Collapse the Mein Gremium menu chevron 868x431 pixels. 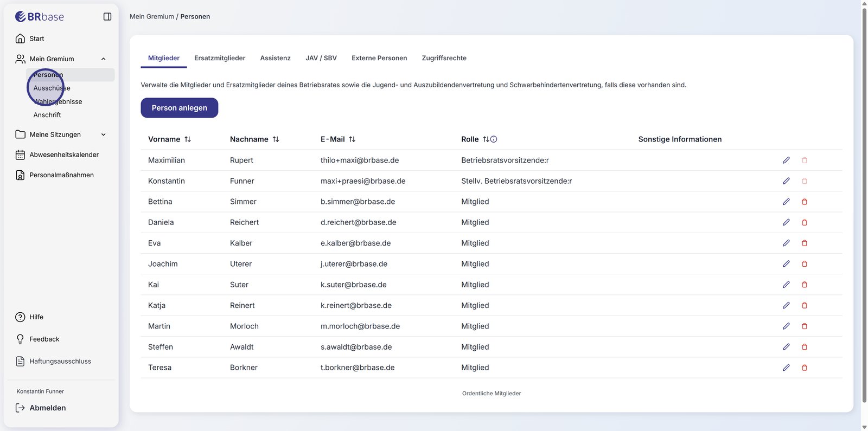(x=104, y=59)
